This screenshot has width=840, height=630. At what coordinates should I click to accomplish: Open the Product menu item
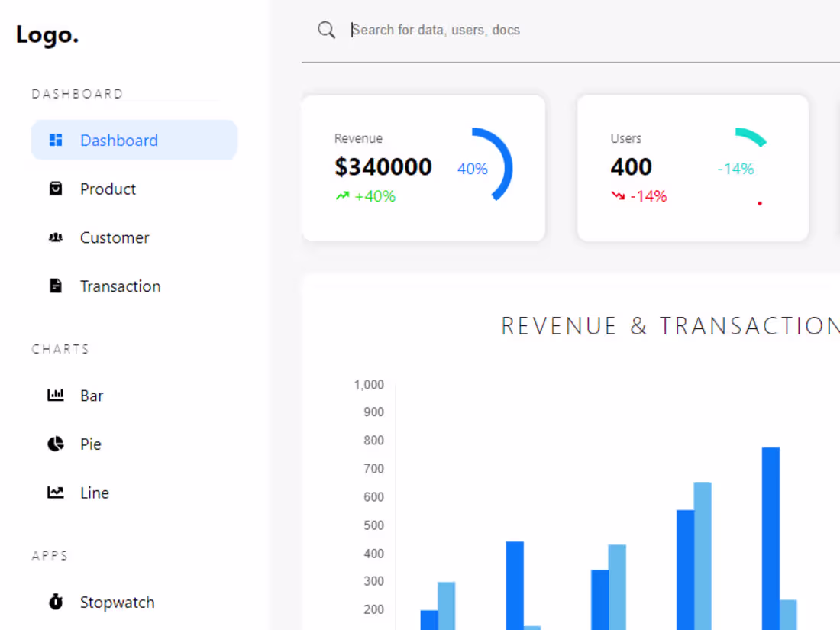(x=108, y=189)
